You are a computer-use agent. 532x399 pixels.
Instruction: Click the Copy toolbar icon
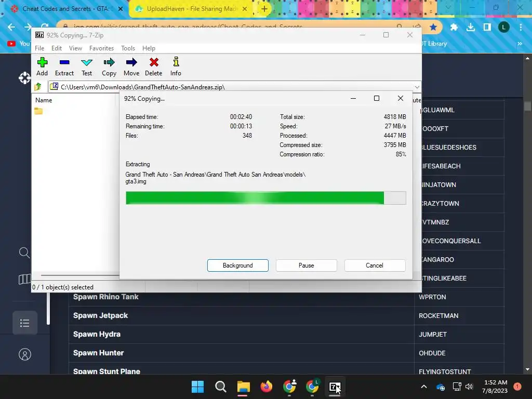click(109, 66)
